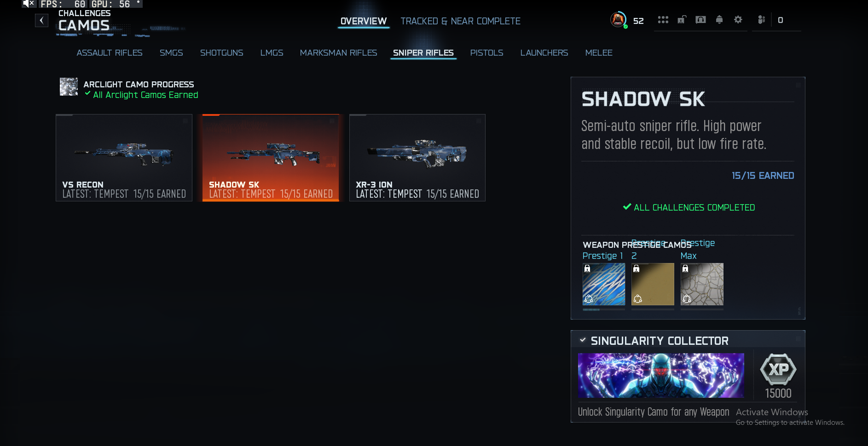Click the back arrow beside Challenges Camos
The image size is (868, 446).
coord(41,20)
